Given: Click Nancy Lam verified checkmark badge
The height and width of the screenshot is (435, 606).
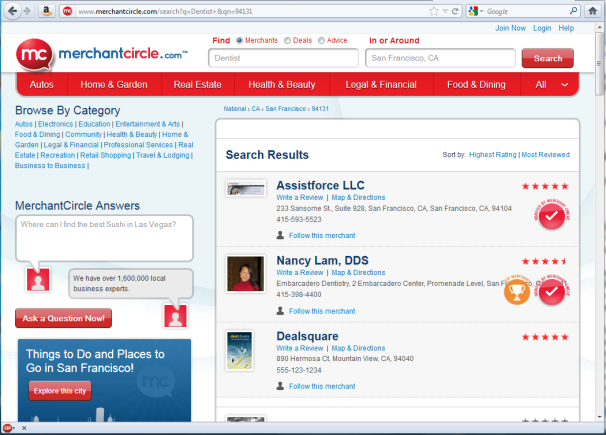Looking at the screenshot, I should pyautogui.click(x=552, y=291).
